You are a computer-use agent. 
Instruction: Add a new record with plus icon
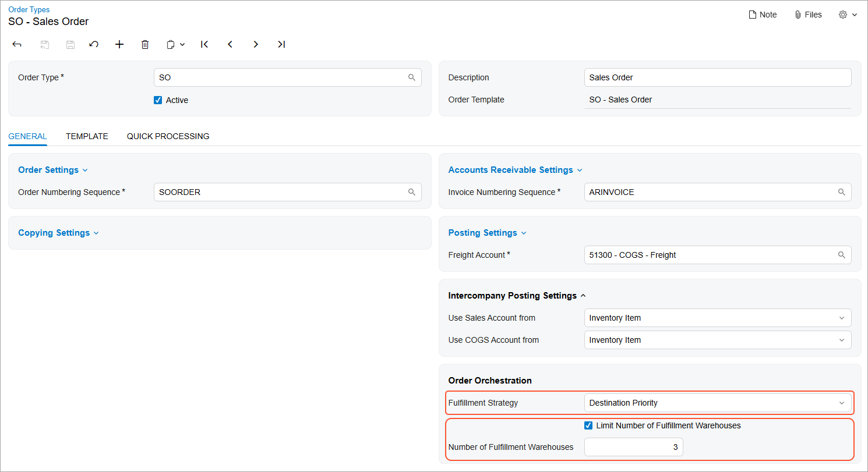click(x=119, y=44)
